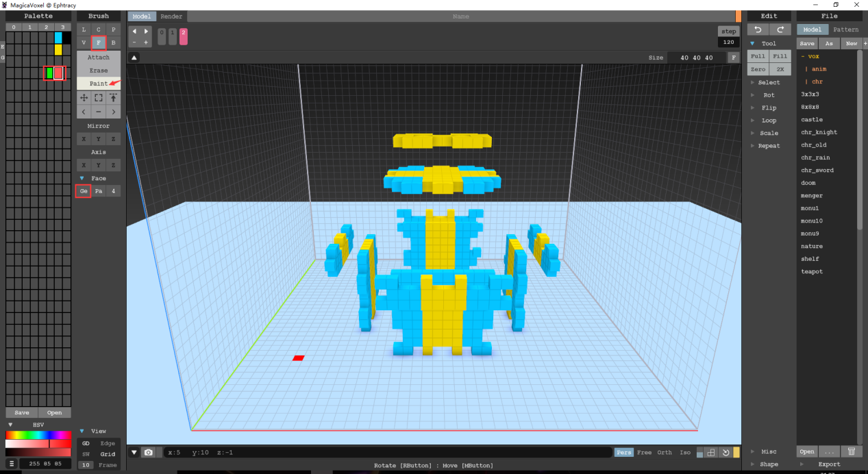Click the left chevron in Brush panel

pyautogui.click(x=84, y=112)
